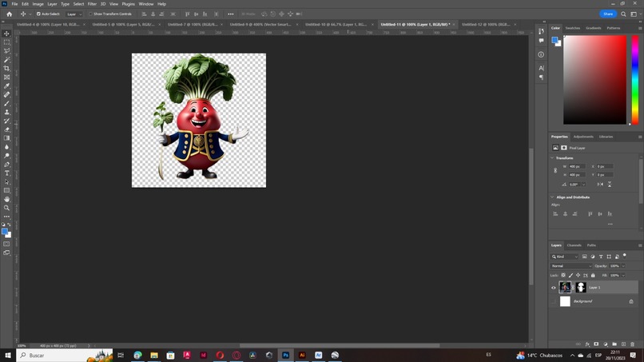Create a new layer icon

(623, 344)
